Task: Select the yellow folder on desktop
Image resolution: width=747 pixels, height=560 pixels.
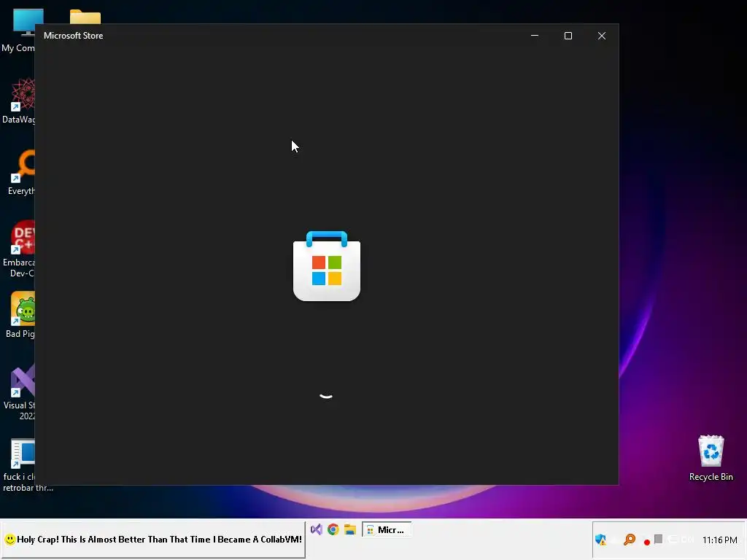Action: tap(85, 17)
